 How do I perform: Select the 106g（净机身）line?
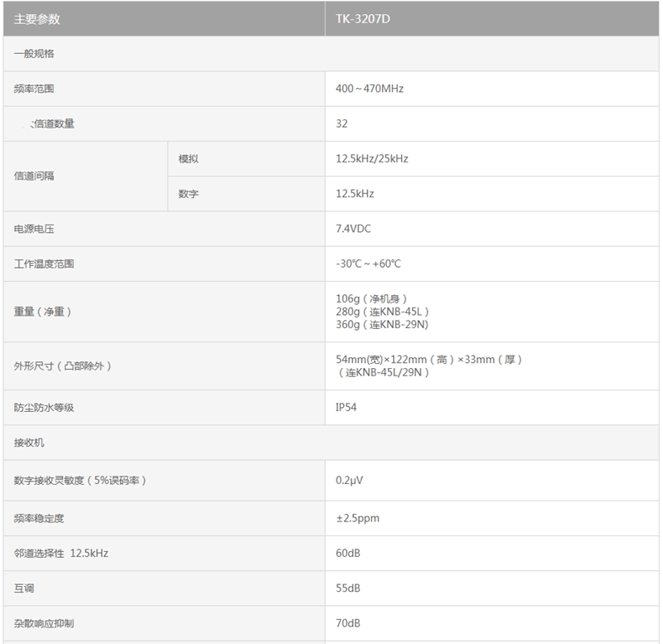pos(371,299)
